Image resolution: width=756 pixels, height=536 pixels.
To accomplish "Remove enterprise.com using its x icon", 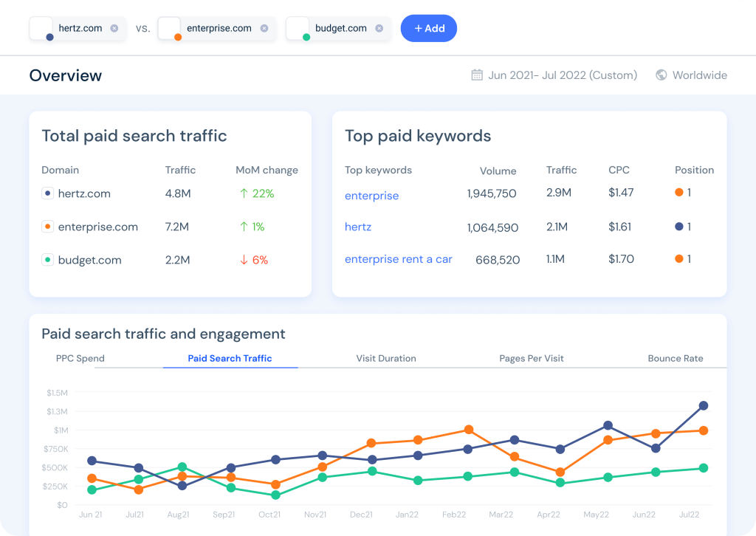I will click(264, 28).
